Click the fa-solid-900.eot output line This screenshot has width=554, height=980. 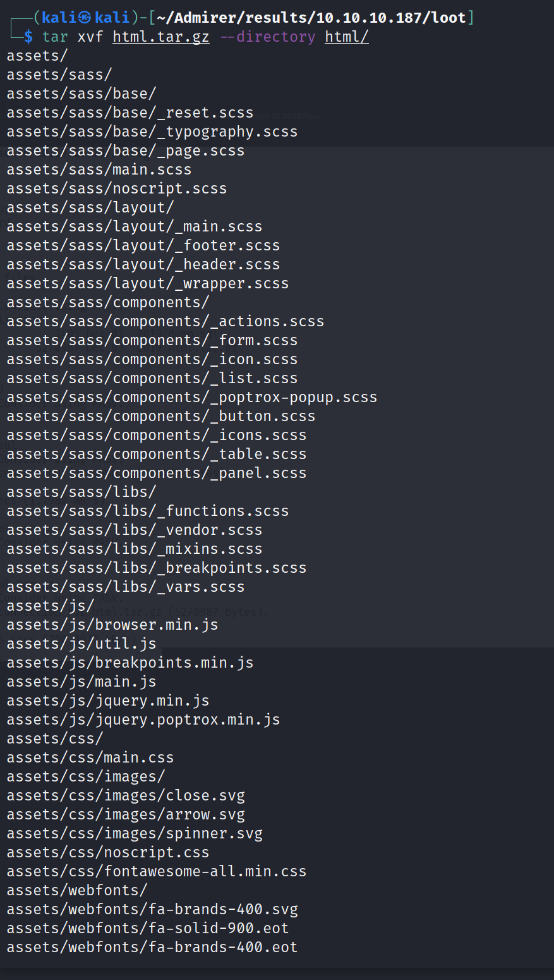click(x=147, y=928)
